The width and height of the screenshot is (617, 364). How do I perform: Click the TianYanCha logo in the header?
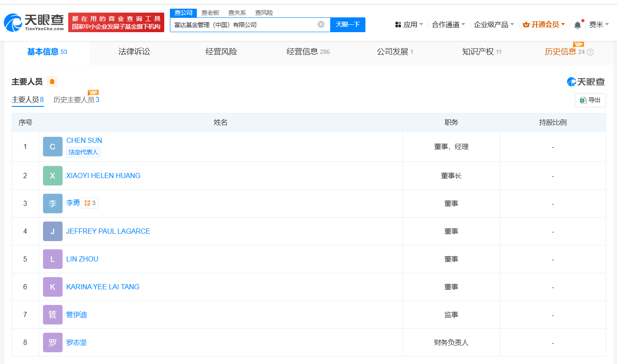[33, 22]
